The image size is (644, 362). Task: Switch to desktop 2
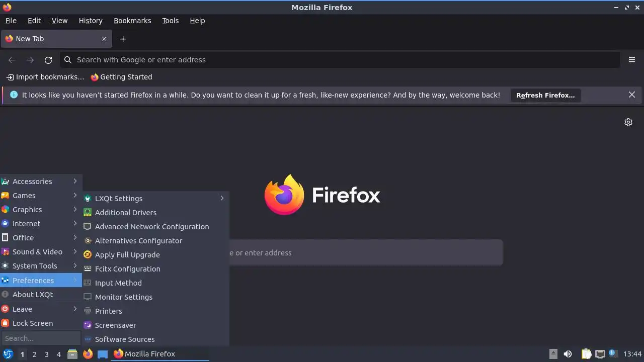pos(34,354)
